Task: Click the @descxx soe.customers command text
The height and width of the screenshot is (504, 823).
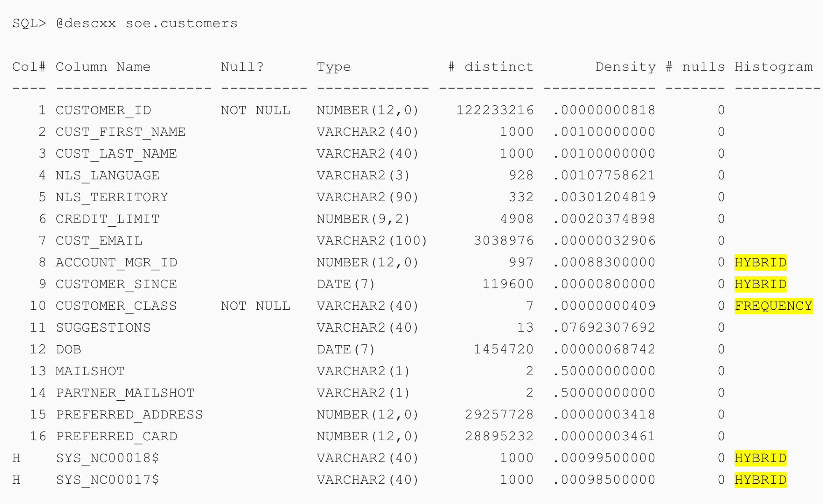Action: coord(146,23)
